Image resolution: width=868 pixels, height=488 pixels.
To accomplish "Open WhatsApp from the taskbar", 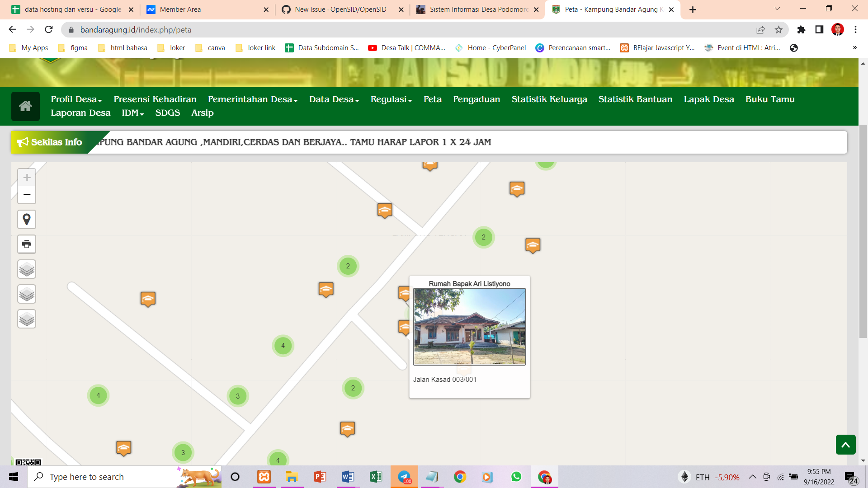I will coord(516,477).
